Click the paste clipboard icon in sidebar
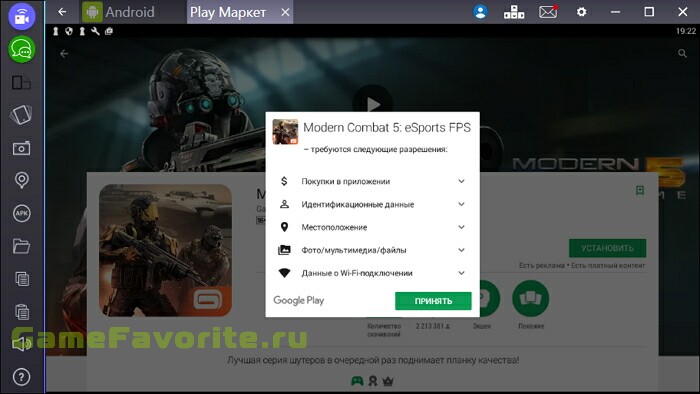 point(22,311)
